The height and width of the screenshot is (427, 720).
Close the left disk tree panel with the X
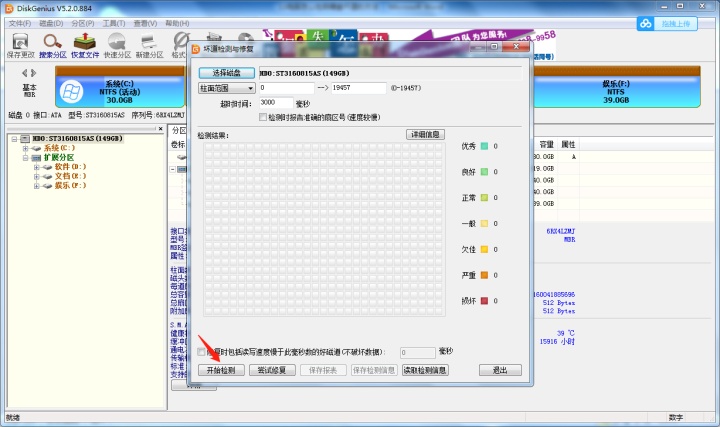pos(161,129)
